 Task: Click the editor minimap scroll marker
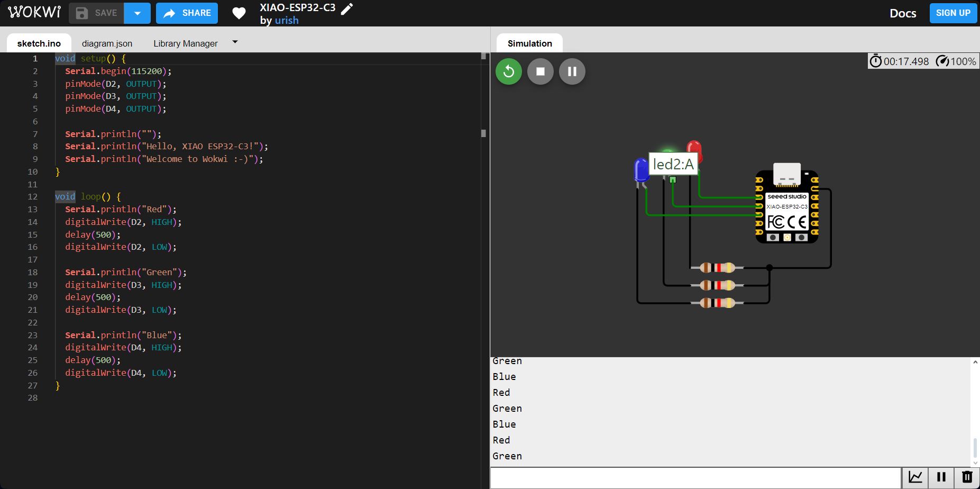pyautogui.click(x=483, y=133)
